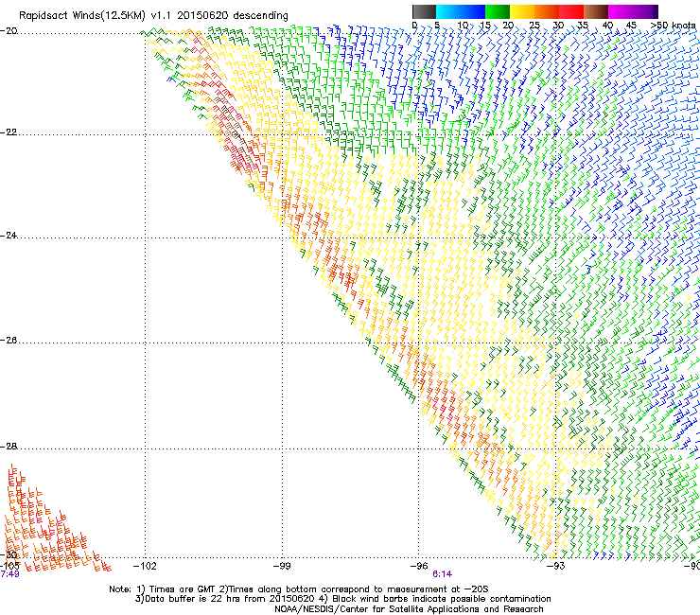Click the '-102' longitude label
This screenshot has width=700, height=615.
[145, 567]
